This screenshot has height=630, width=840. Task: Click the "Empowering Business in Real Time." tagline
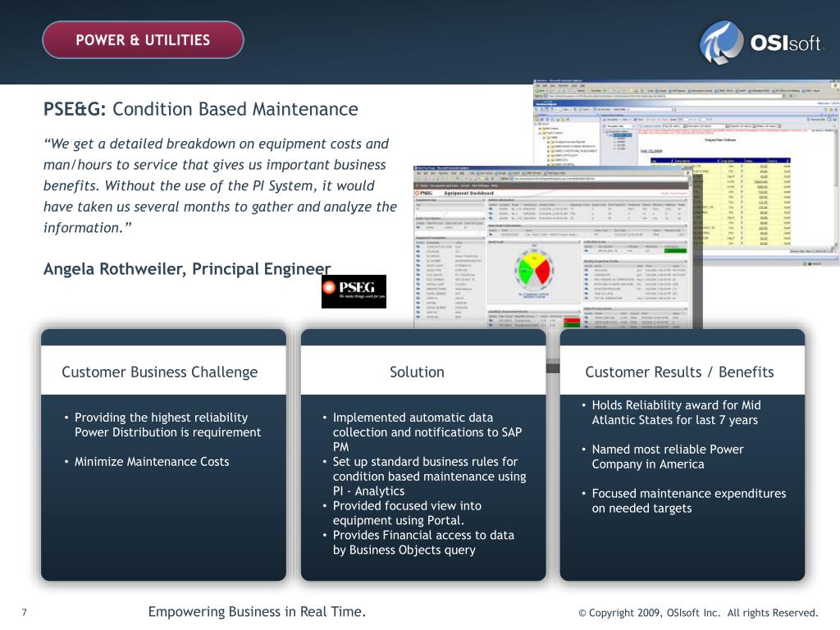(x=257, y=612)
